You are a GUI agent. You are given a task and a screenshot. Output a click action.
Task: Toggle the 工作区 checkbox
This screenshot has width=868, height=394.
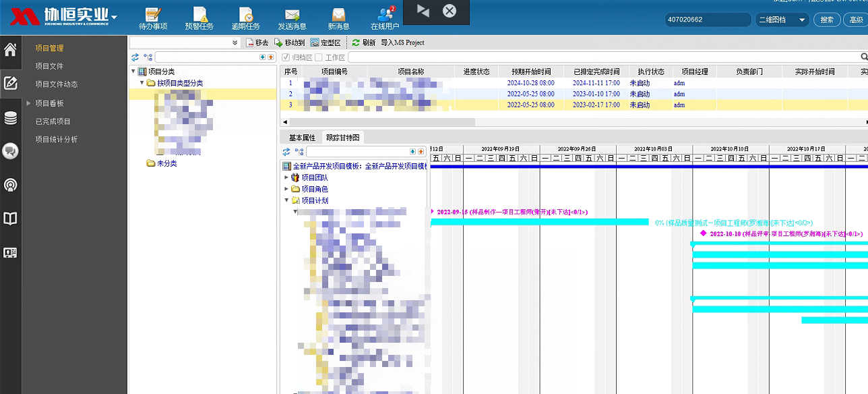pos(319,57)
